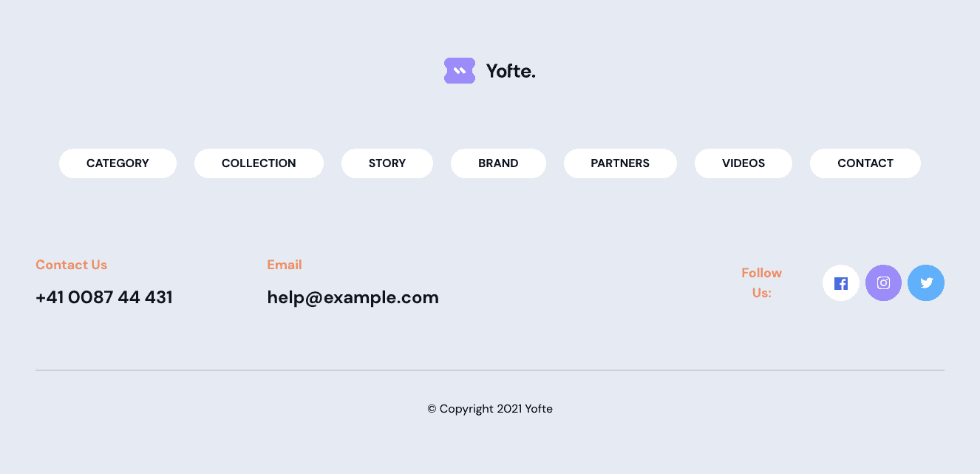Open the CATEGORY nav pill

pyautogui.click(x=118, y=163)
